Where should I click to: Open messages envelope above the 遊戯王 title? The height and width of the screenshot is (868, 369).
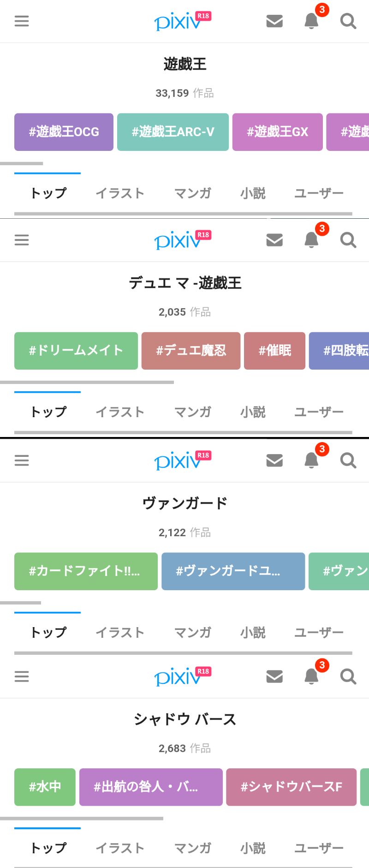pyautogui.click(x=274, y=21)
